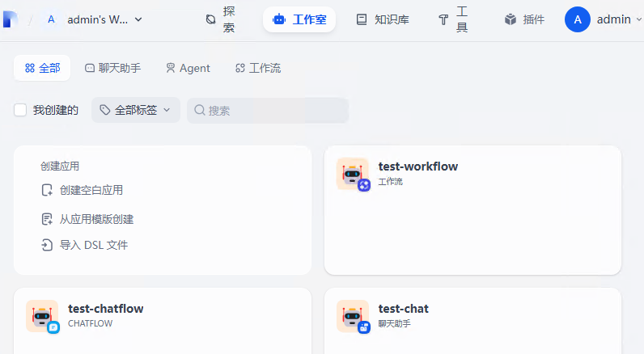Click the chevron beside admin's W...
The width and height of the screenshot is (644, 354).
click(138, 19)
